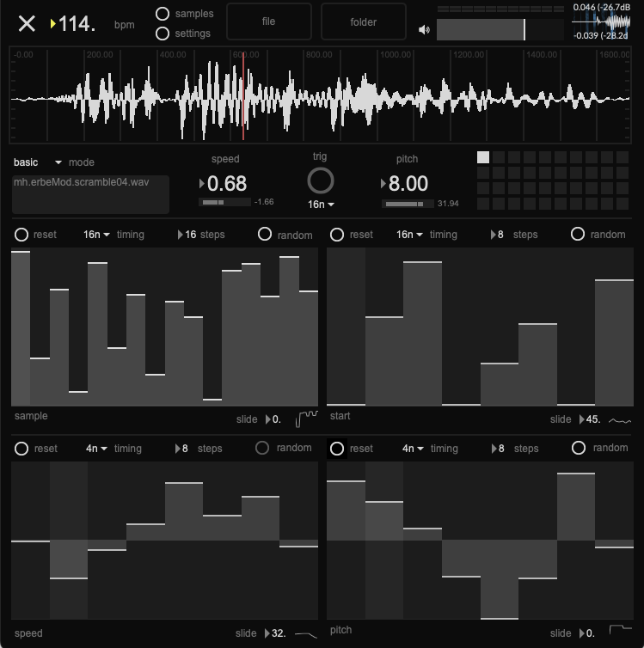644x648 pixels.
Task: Enable random for the sample sequencer
Action: pos(265,234)
